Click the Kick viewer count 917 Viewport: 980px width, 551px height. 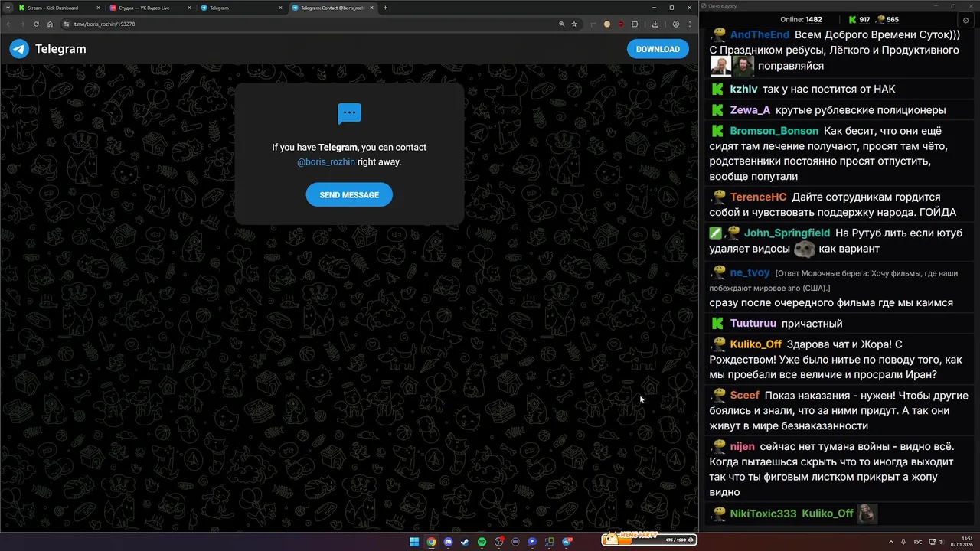click(x=859, y=19)
